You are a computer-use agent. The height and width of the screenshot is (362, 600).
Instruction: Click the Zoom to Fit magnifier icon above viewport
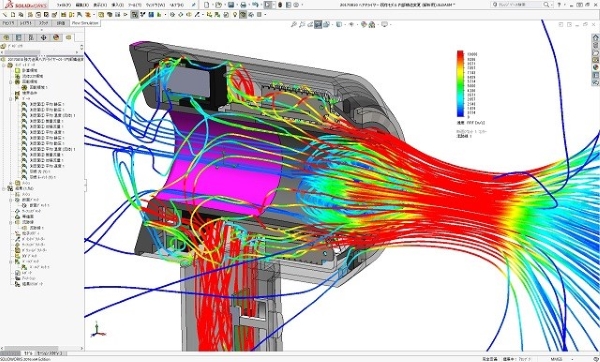(293, 24)
